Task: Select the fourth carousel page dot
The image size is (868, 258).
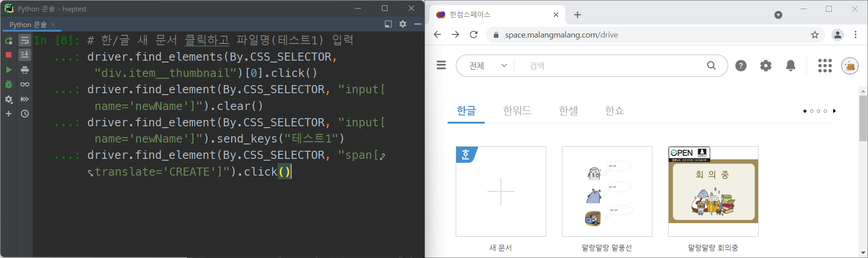Action: (x=825, y=111)
